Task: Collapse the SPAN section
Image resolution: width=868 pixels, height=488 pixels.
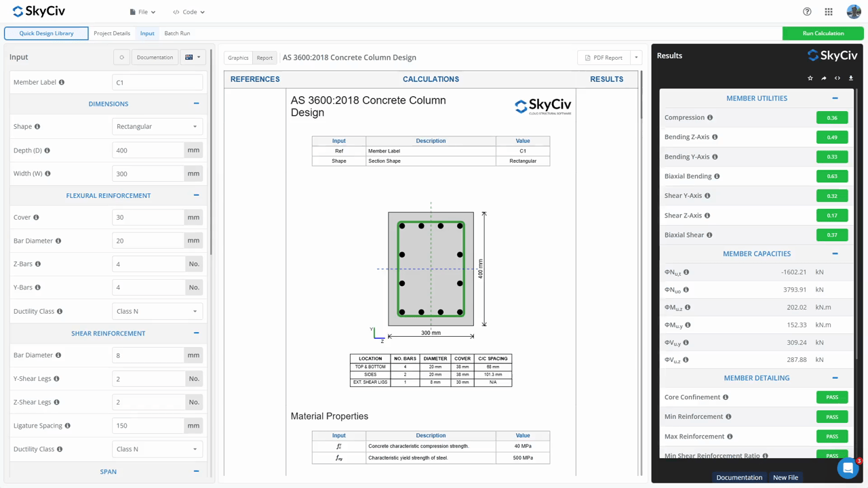Action: tap(197, 471)
